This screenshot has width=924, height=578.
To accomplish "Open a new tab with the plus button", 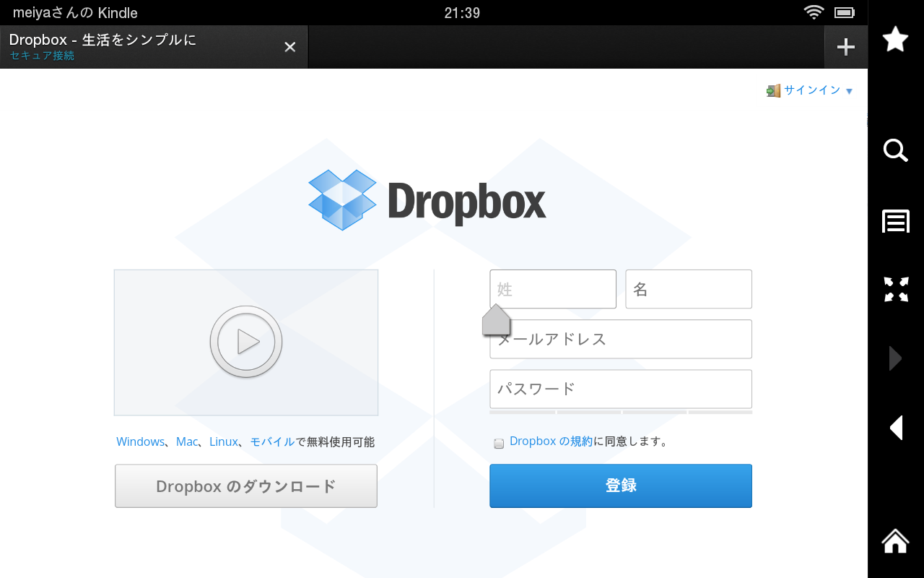I will (846, 47).
